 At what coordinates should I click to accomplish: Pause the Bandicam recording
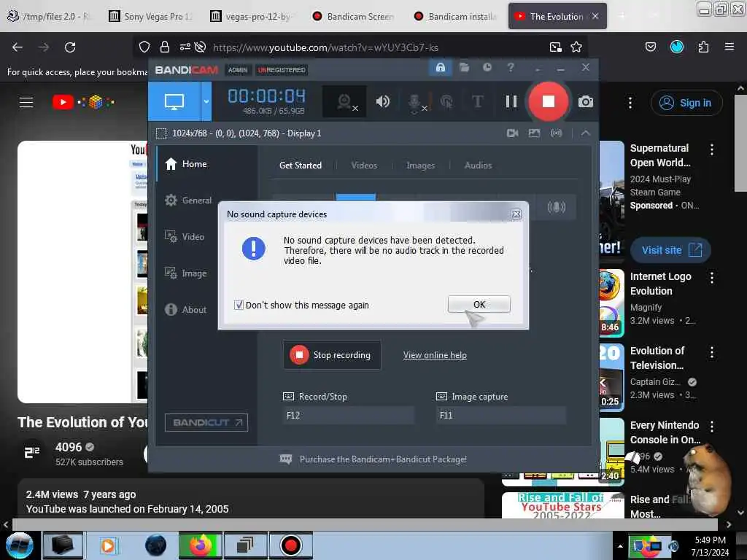pos(511,101)
